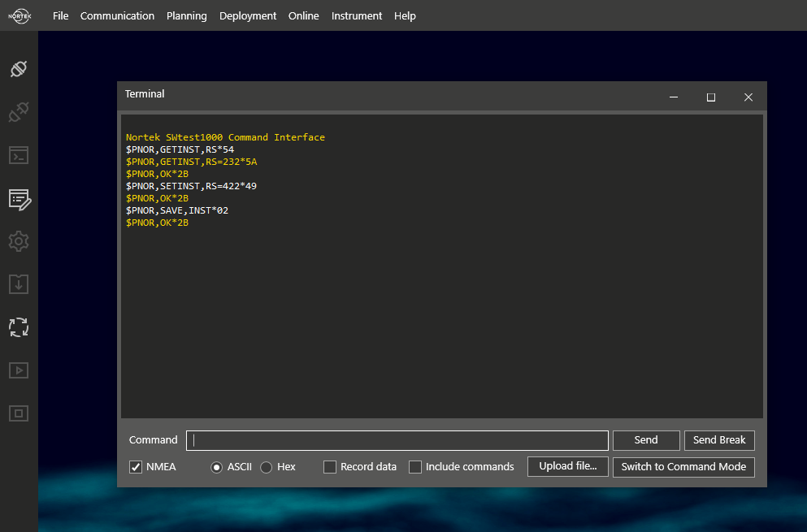Select the Hex radio button
The width and height of the screenshot is (807, 532).
(x=266, y=467)
